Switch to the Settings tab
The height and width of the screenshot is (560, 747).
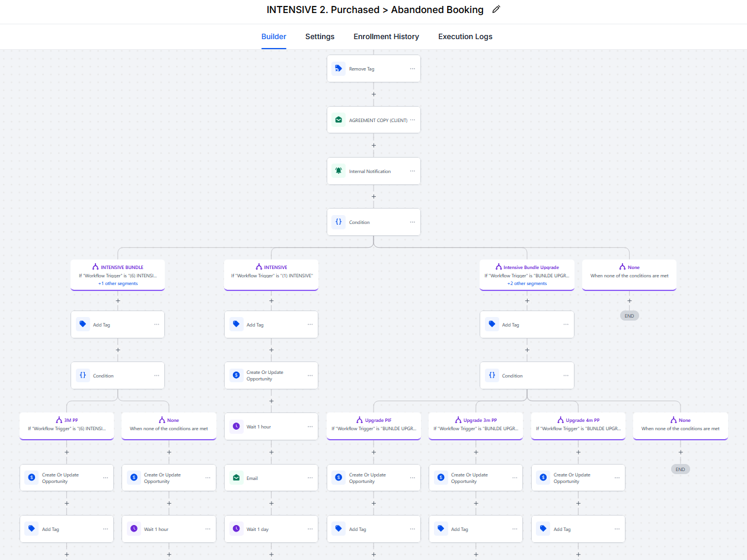tap(320, 37)
